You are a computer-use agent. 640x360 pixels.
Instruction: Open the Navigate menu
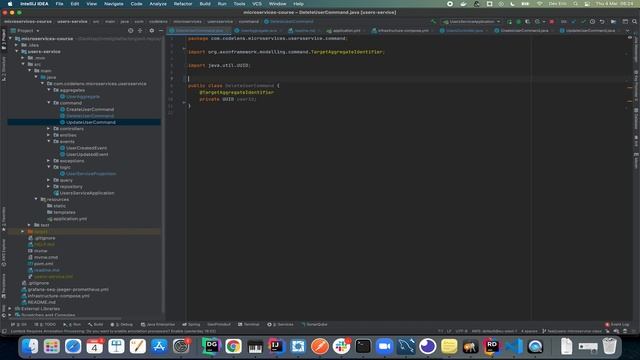click(113, 4)
